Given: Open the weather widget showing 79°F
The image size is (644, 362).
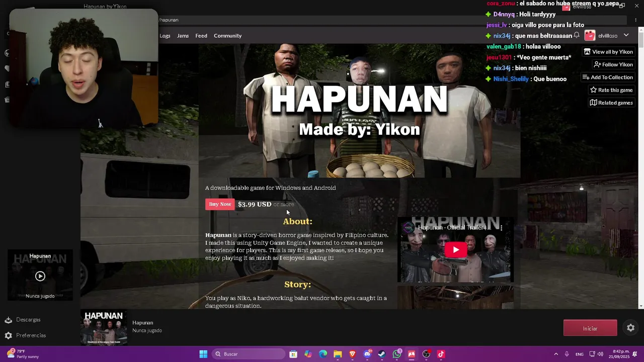Looking at the screenshot, I should tap(22, 354).
